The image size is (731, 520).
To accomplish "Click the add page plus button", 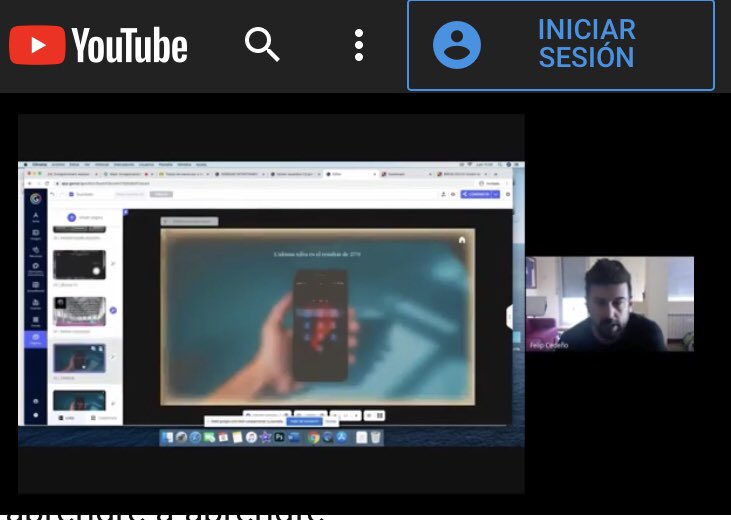I will click(x=71, y=217).
